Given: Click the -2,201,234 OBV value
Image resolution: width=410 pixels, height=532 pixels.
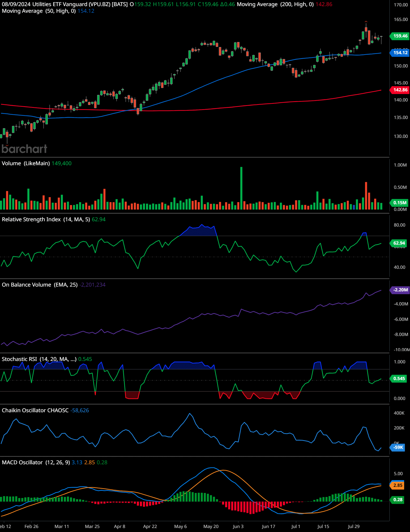Looking at the screenshot, I should point(92,285).
